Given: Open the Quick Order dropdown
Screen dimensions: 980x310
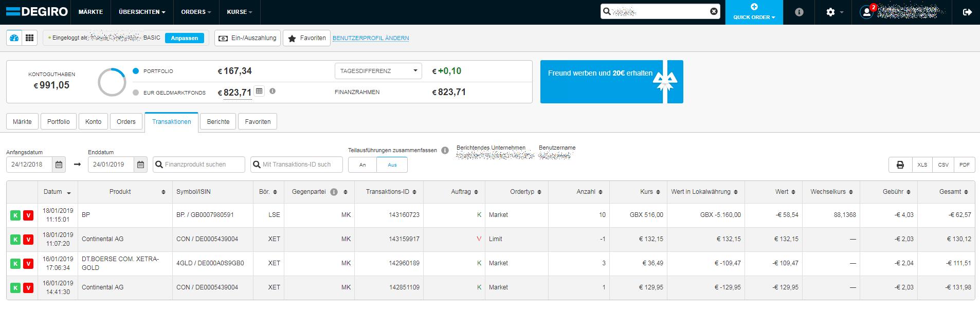Looking at the screenshot, I should click(754, 12).
